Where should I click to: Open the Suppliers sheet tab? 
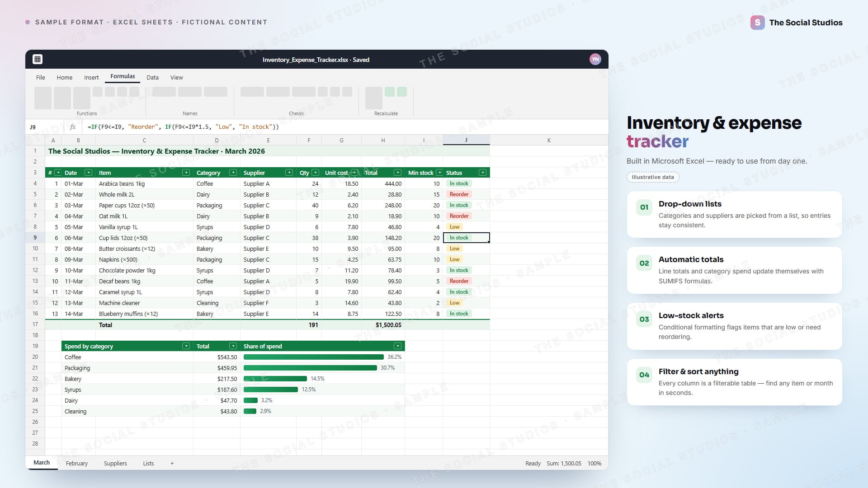pyautogui.click(x=115, y=463)
